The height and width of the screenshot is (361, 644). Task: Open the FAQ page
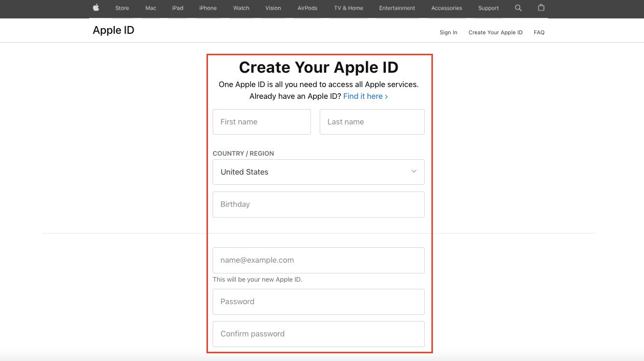pyautogui.click(x=539, y=32)
